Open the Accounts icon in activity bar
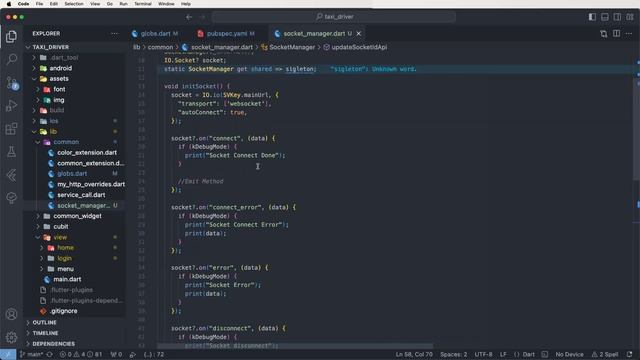Screen dimensions: 640x360 (11, 314)
